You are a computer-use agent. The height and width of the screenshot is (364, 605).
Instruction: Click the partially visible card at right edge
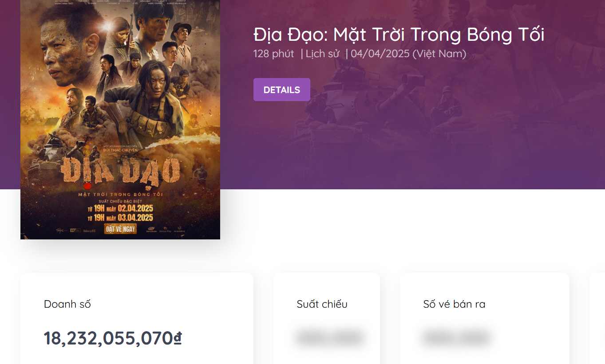(x=597, y=318)
